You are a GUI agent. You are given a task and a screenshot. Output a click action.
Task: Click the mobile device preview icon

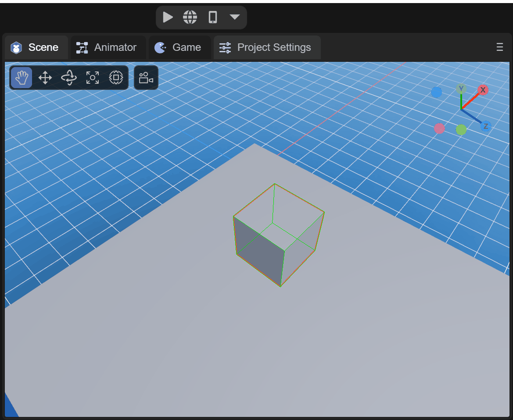[213, 18]
